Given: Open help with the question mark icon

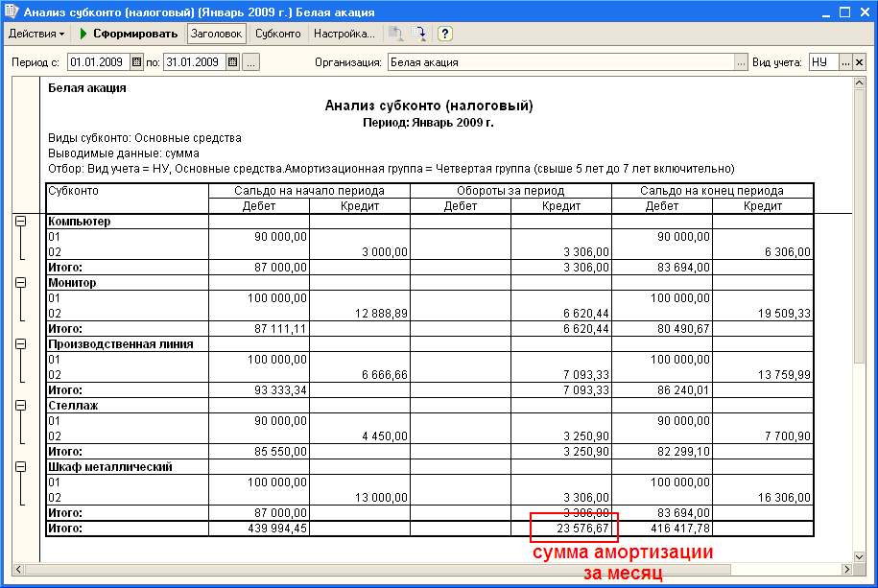Looking at the screenshot, I should point(444,34).
